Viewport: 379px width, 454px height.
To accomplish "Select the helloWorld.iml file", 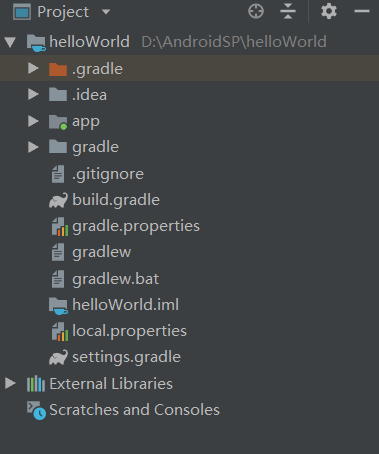I will click(126, 305).
